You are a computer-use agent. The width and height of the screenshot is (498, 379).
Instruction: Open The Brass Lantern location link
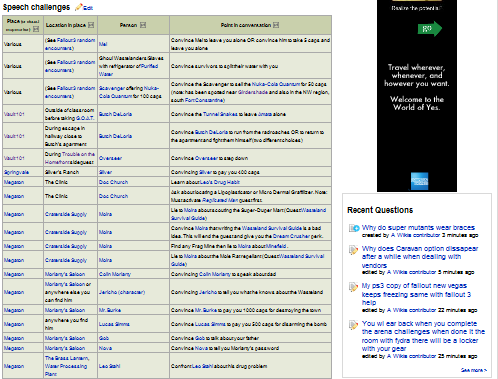67,358
